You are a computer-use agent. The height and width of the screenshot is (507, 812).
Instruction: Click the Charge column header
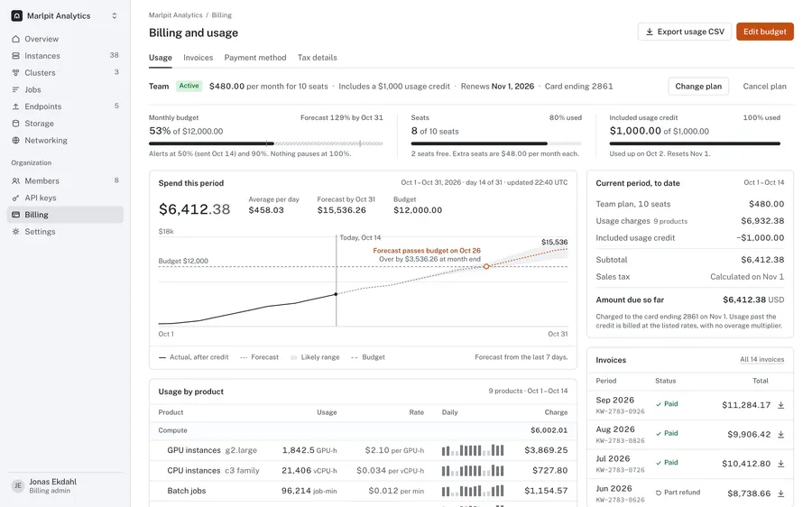556,413
